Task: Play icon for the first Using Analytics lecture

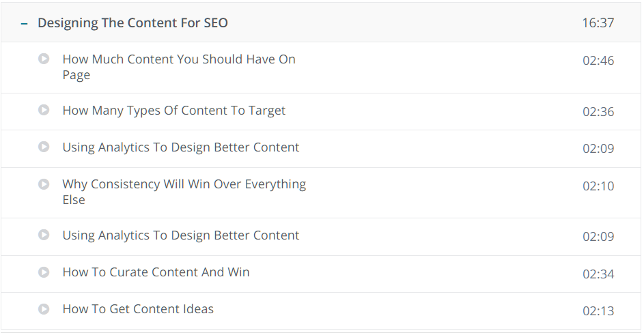Action: tap(44, 147)
